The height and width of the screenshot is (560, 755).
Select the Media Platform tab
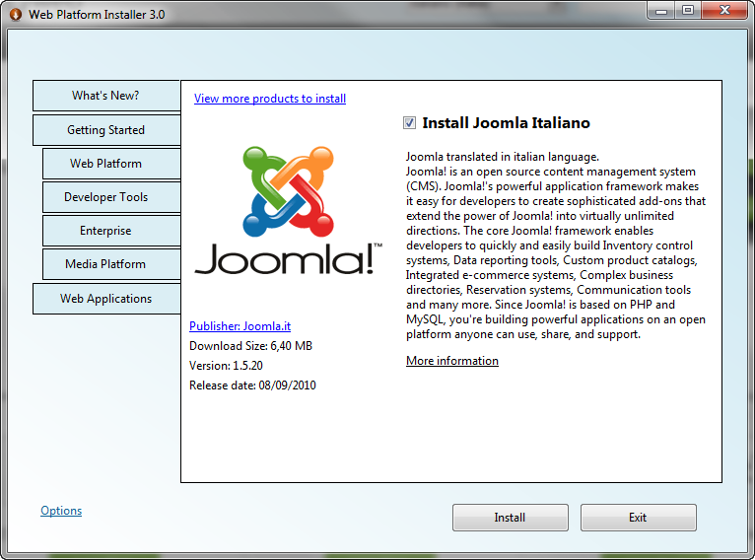pyautogui.click(x=111, y=264)
